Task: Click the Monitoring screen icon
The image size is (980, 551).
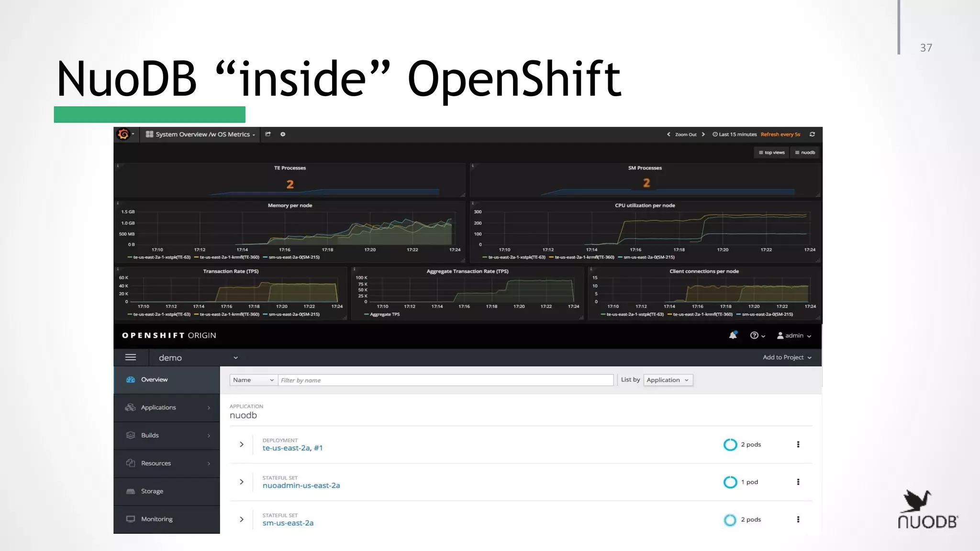Action: point(131,519)
